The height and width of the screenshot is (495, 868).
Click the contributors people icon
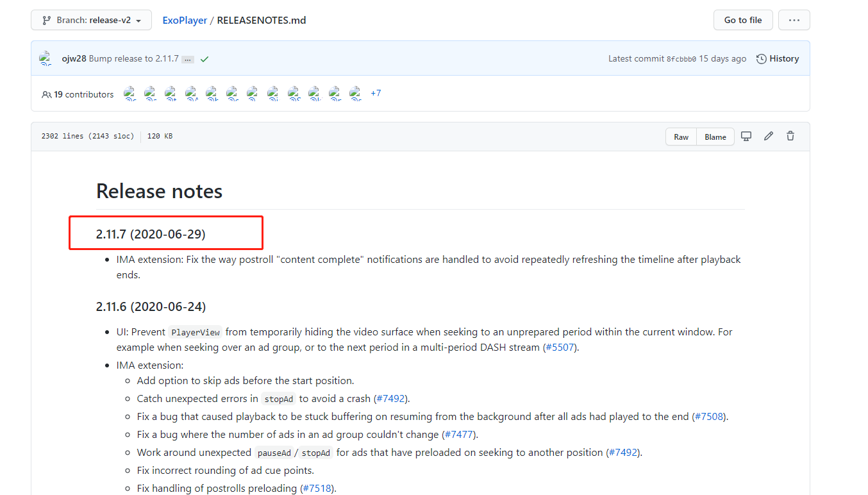[x=46, y=94]
